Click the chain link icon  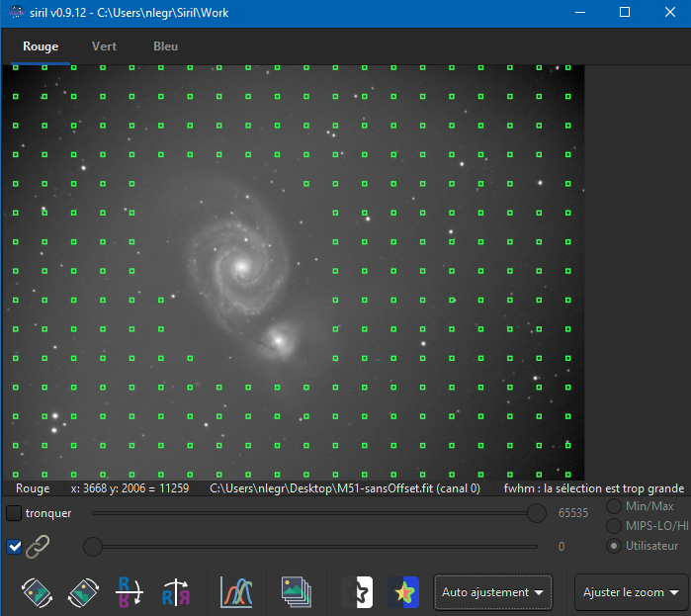point(38,547)
